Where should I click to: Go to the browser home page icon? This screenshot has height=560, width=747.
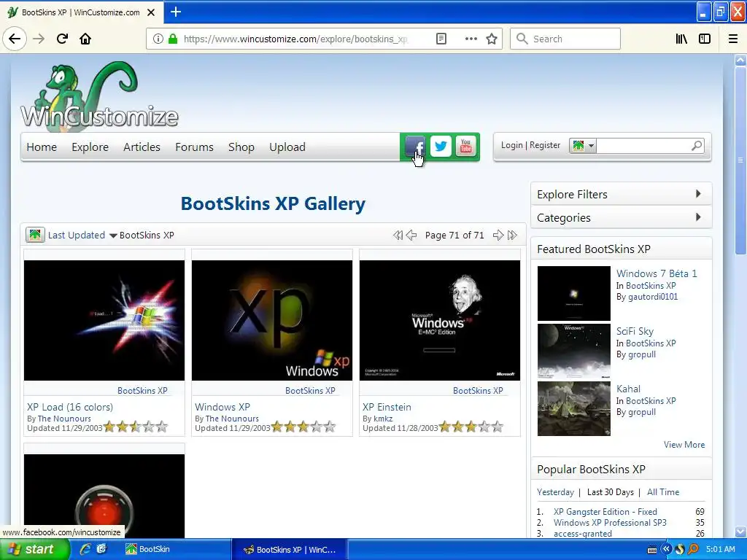click(85, 39)
